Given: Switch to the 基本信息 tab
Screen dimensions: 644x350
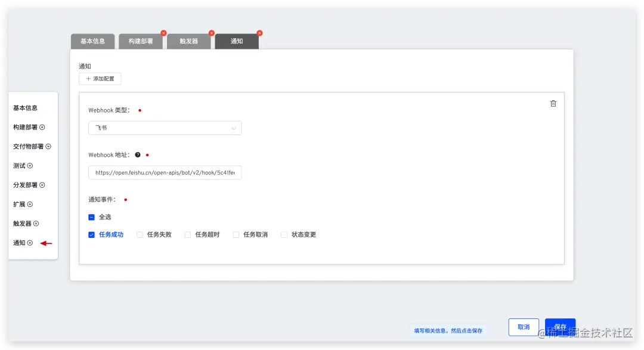Looking at the screenshot, I should click(x=93, y=42).
